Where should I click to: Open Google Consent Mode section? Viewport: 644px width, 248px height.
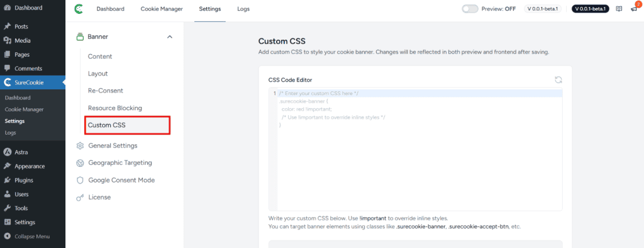click(x=121, y=180)
